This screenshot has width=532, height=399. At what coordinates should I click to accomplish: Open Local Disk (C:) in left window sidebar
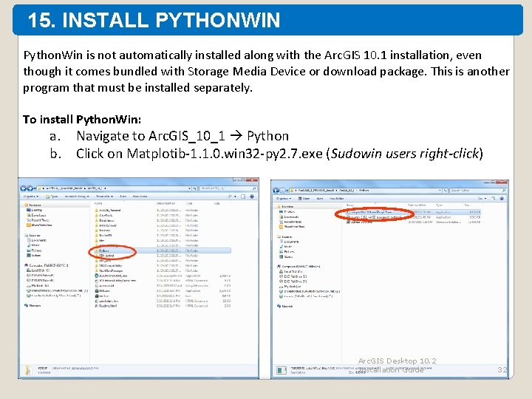tap(38, 270)
